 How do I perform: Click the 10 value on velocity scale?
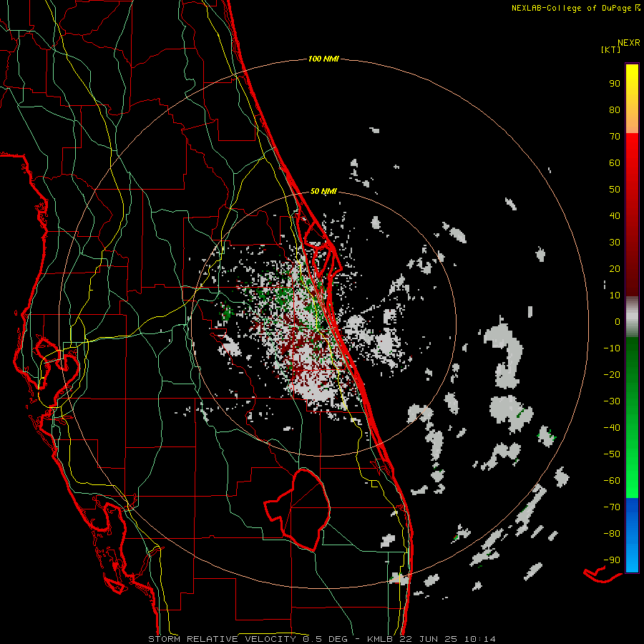tap(615, 296)
